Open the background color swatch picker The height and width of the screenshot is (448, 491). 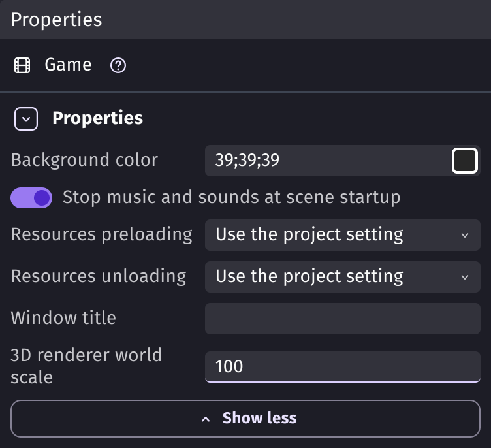pyautogui.click(x=465, y=161)
